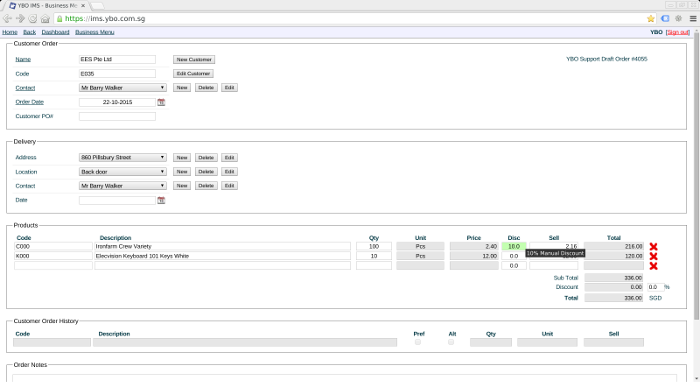700x382 pixels.
Task: Open the Delivery Date calendar picker
Action: pos(161,200)
